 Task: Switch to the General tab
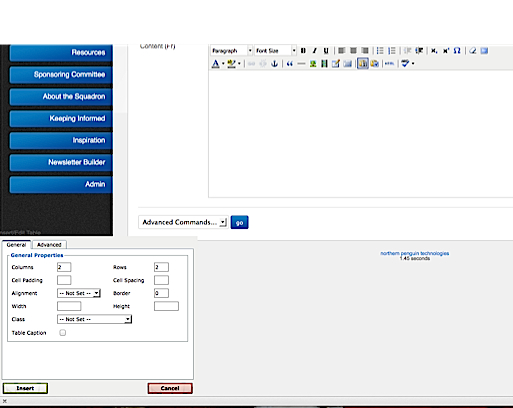point(16,245)
